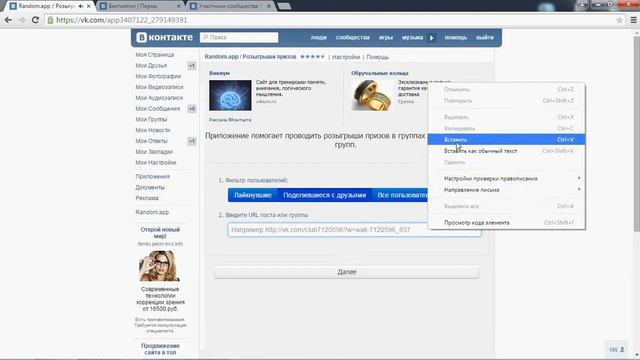640x360 pixels.
Task: Open Приложения in the sidebar
Action: (153, 177)
